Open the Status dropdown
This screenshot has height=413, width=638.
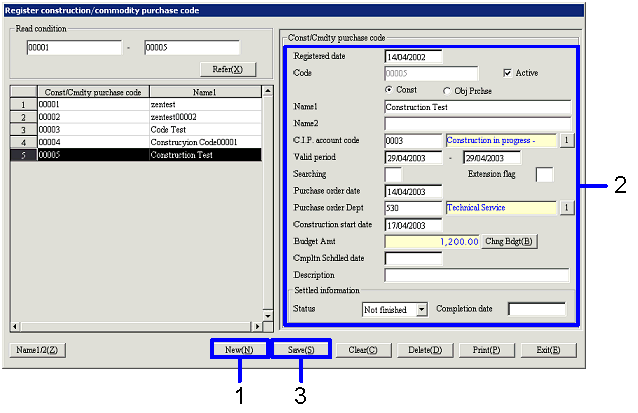421,310
